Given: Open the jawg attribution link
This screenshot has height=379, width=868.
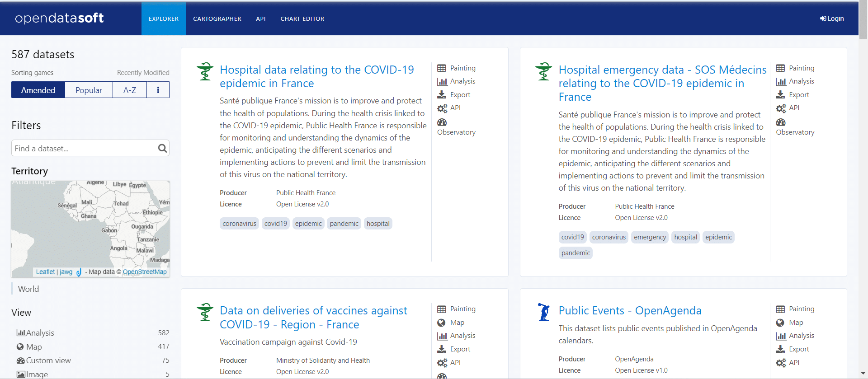Looking at the screenshot, I should click(66, 272).
